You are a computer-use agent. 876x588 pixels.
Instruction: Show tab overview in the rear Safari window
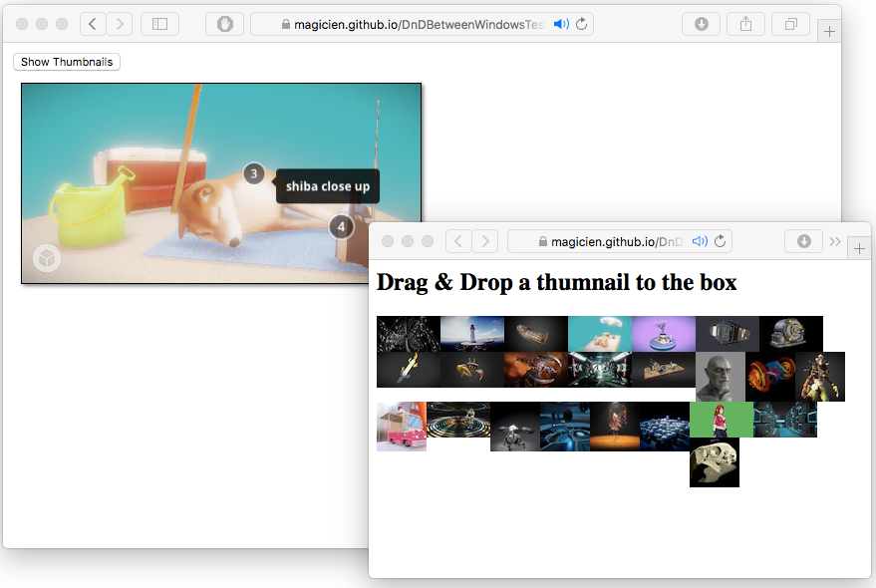tap(790, 24)
